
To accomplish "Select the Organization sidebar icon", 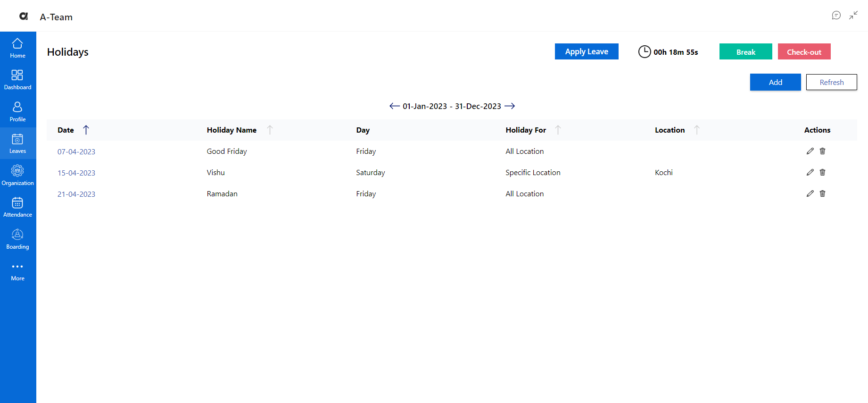I will 17,176.
